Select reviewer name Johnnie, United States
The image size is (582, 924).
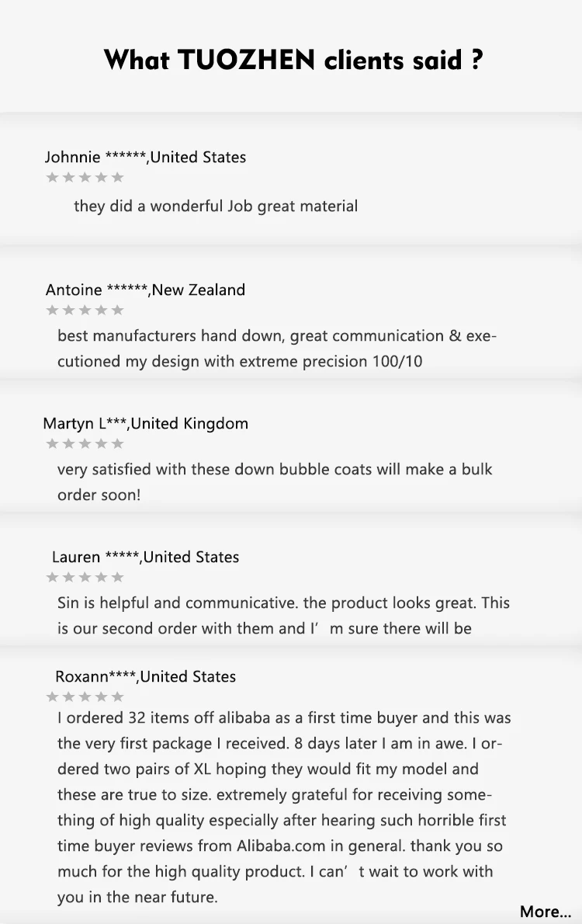pyautogui.click(x=145, y=157)
